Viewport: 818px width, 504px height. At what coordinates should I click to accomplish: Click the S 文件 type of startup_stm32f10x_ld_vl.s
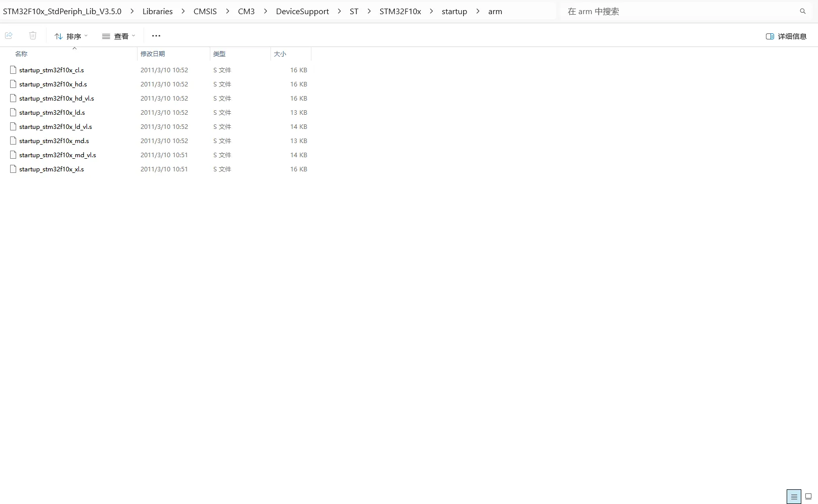(222, 126)
